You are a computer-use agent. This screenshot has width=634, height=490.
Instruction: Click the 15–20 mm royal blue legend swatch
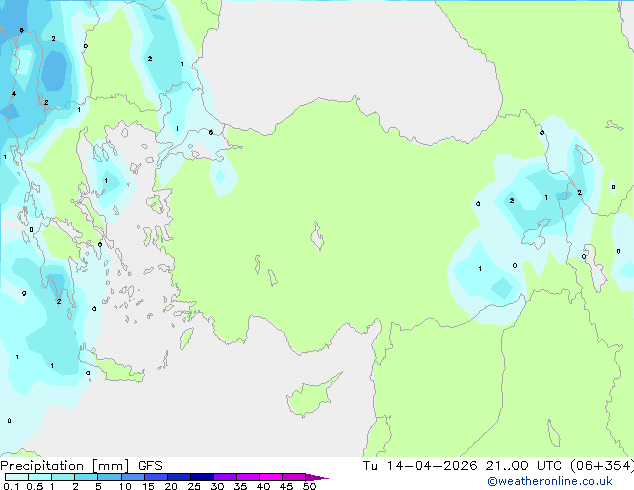point(156,477)
